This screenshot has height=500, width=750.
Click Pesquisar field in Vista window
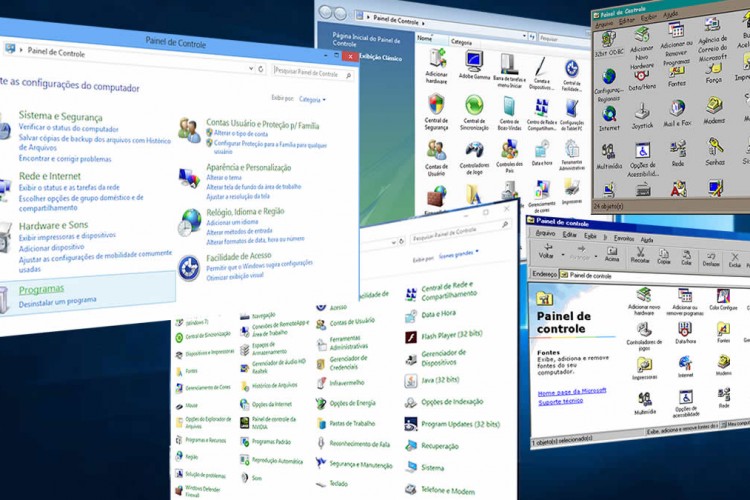[562, 39]
